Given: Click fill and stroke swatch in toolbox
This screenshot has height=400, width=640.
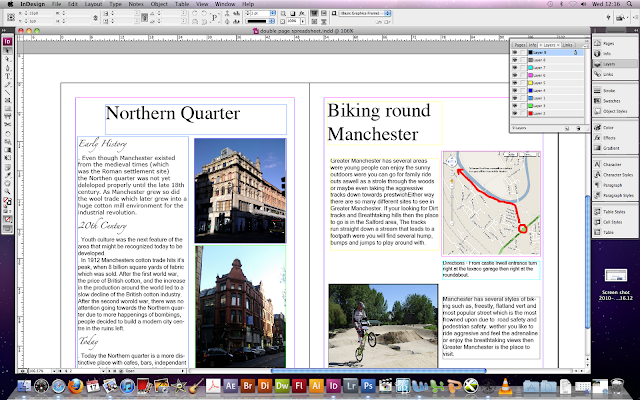Looking at the screenshot, I should point(7,202).
